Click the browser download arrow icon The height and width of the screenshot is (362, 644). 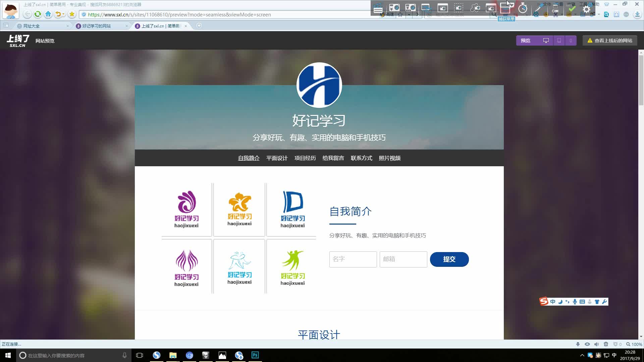637,14
